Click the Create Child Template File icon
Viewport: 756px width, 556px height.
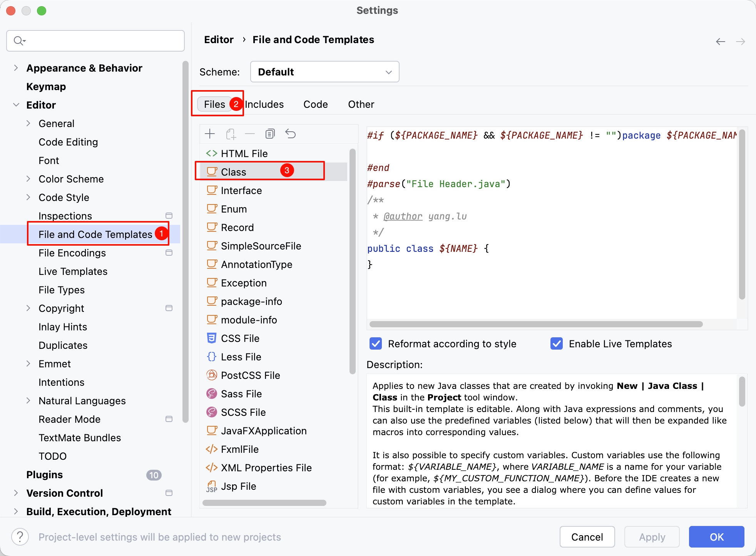(231, 134)
